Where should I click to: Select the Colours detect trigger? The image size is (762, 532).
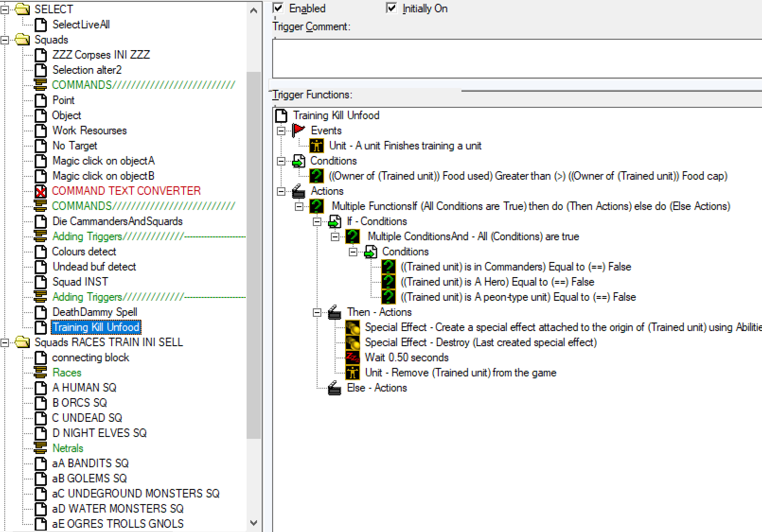(84, 252)
